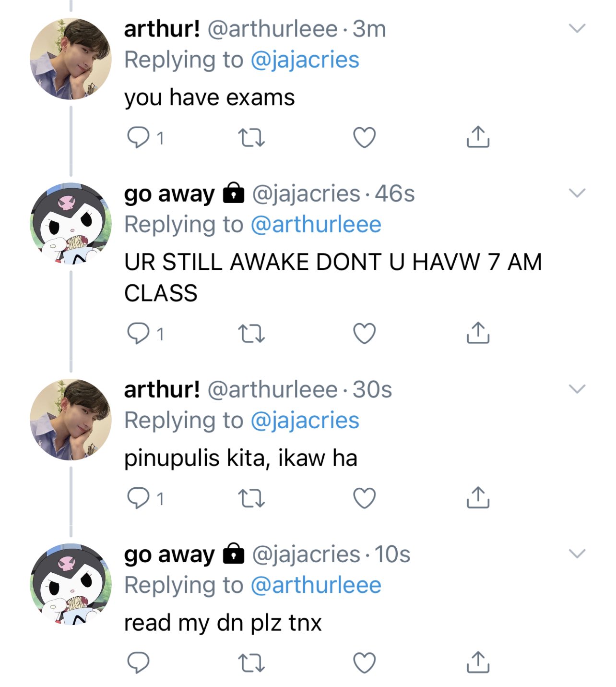Reply to the "pinupulis kita" tweet
The height and width of the screenshot is (687, 616).
[138, 498]
